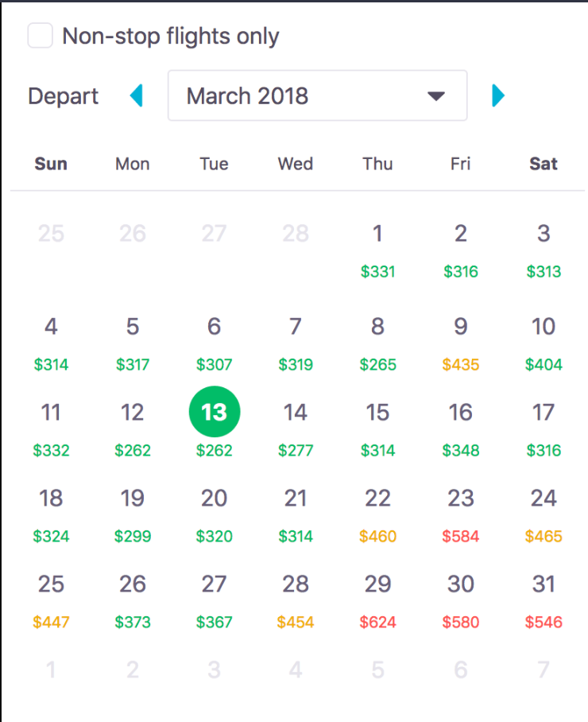Select March 29 priced at $624

click(x=377, y=598)
